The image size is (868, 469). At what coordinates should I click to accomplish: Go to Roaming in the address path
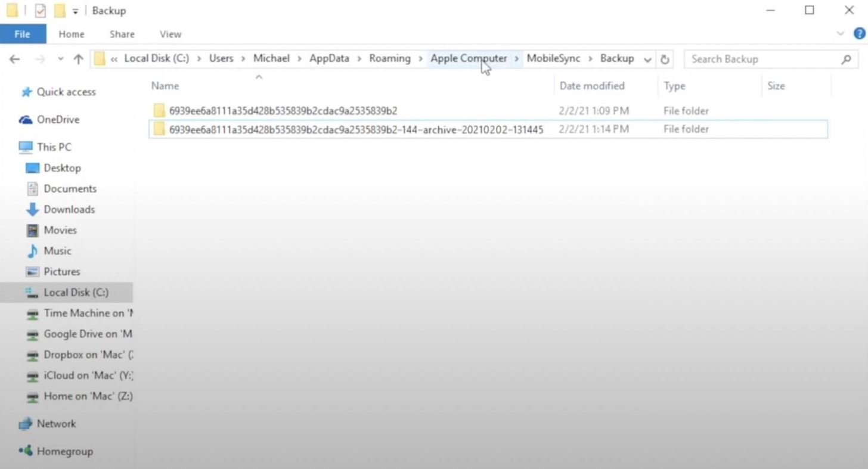[x=390, y=58]
